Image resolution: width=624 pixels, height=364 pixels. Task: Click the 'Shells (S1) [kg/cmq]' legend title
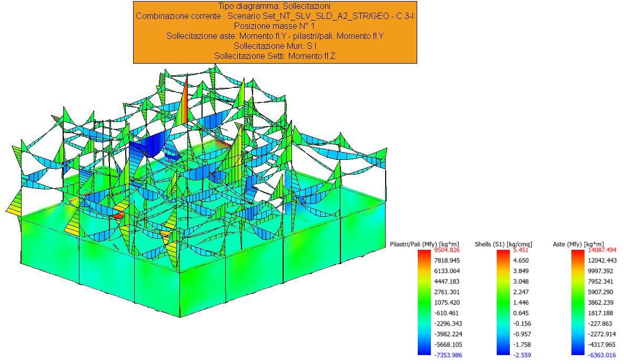click(503, 244)
